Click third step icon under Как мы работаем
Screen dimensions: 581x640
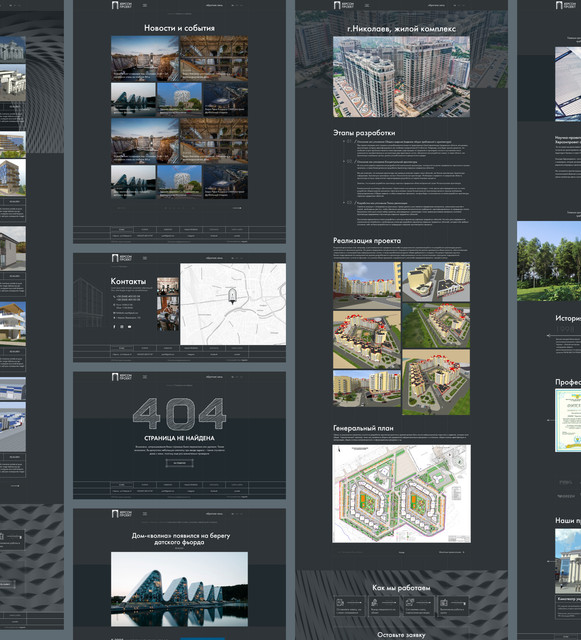(410, 602)
